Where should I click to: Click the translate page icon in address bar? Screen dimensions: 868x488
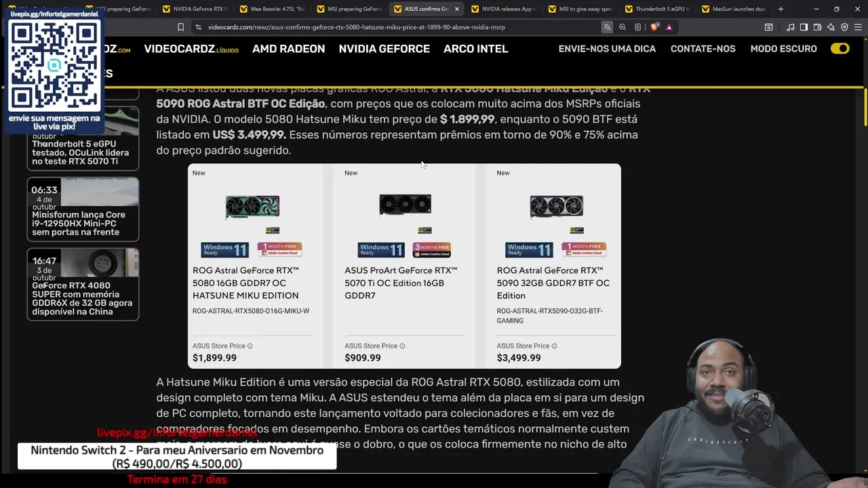click(607, 27)
